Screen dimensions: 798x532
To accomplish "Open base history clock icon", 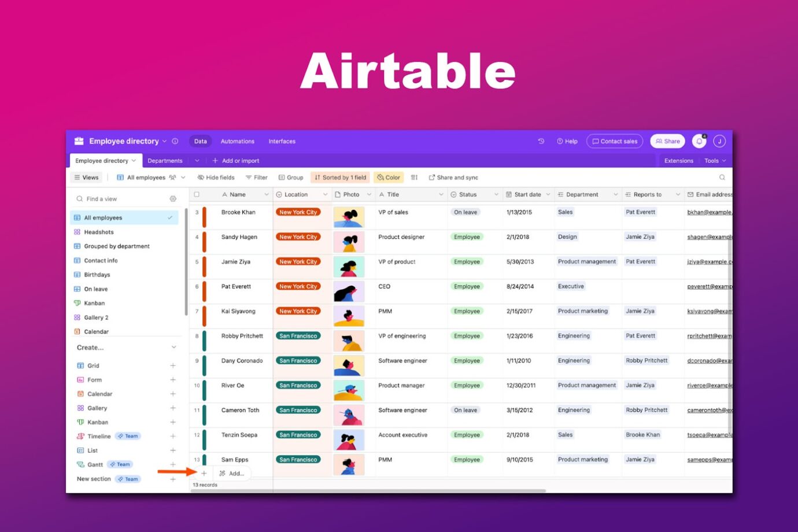I will point(541,141).
